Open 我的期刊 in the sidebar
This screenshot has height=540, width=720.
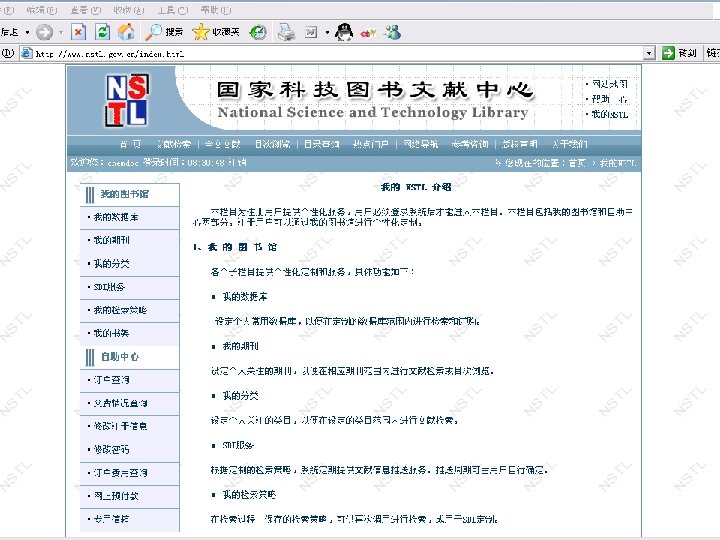click(112, 240)
